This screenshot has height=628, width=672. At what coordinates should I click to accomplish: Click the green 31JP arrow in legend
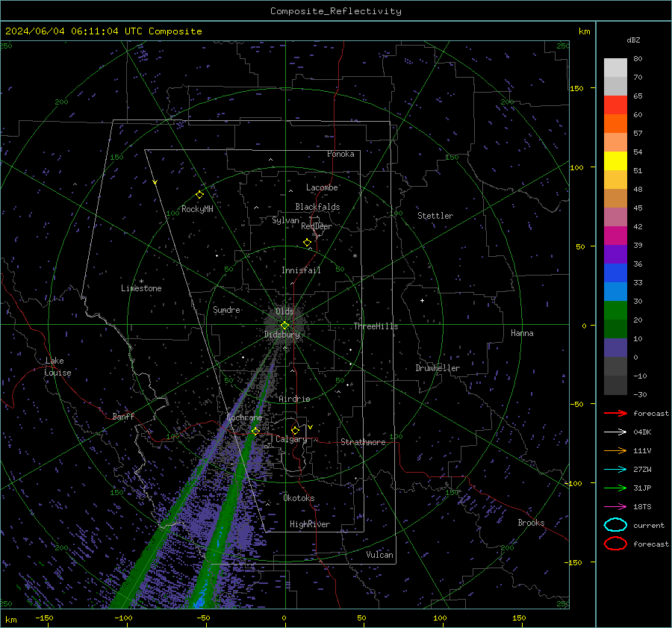pyautogui.click(x=615, y=488)
